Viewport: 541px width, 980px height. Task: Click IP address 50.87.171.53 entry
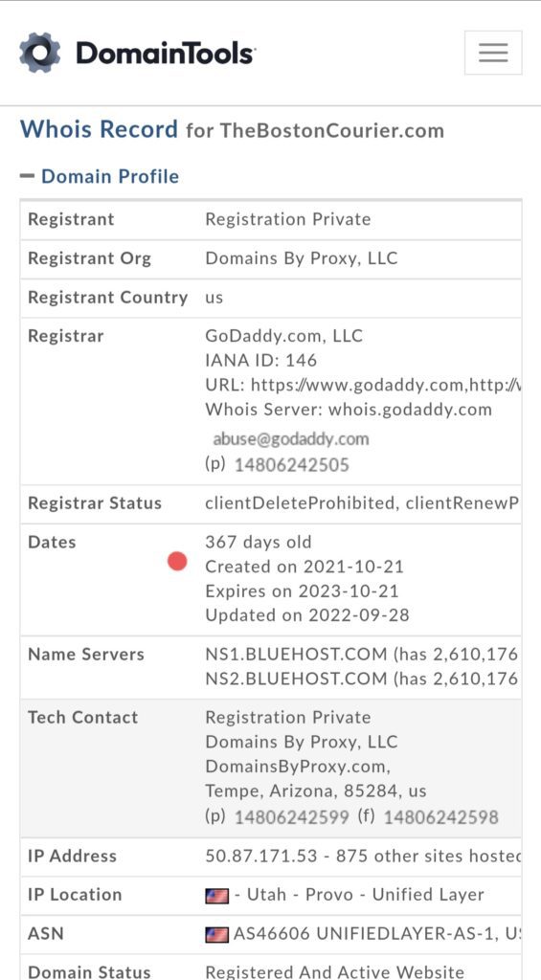(x=260, y=856)
